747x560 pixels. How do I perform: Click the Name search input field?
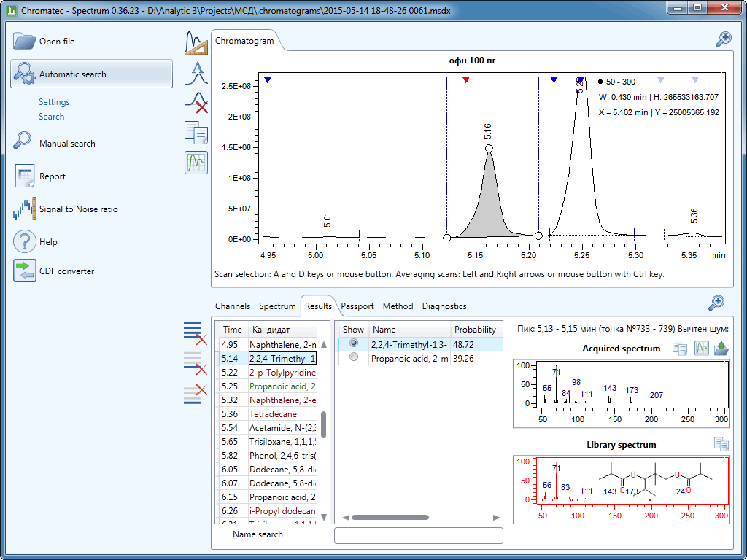tap(418, 535)
